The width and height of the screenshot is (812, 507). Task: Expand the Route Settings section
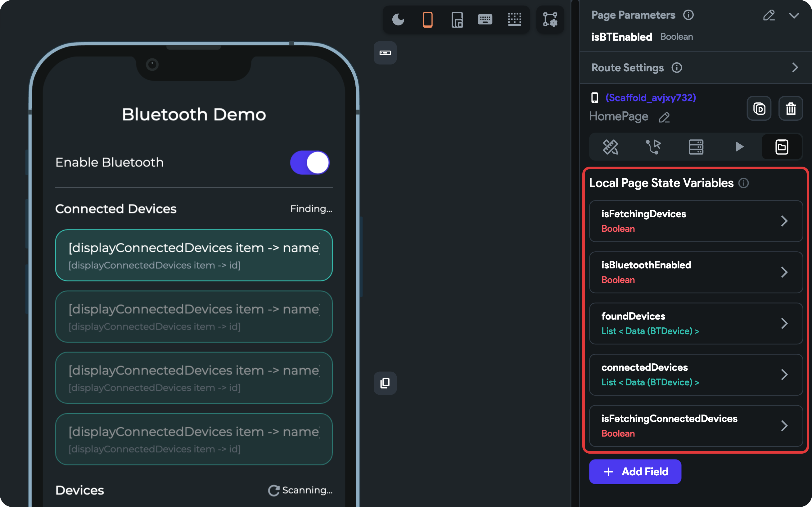click(795, 68)
